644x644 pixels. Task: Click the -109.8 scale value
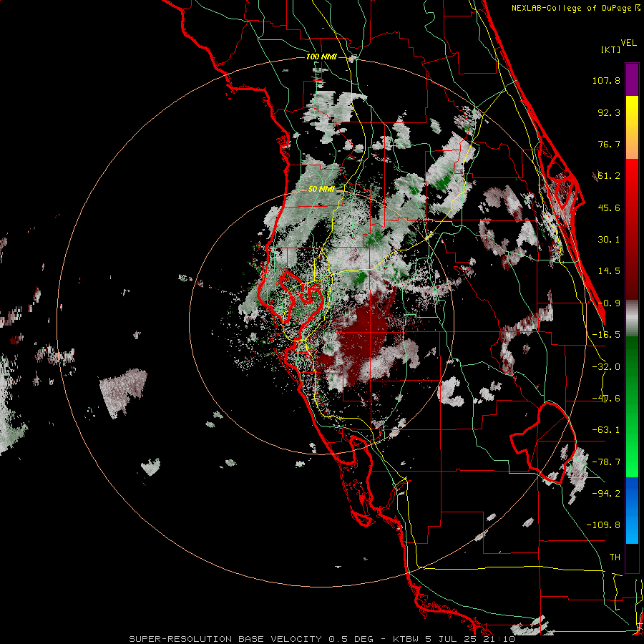point(603,525)
